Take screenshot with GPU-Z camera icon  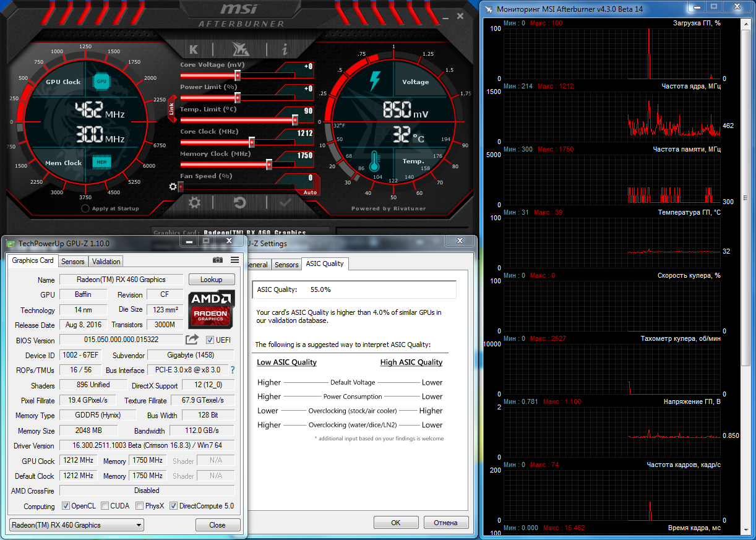(218, 260)
